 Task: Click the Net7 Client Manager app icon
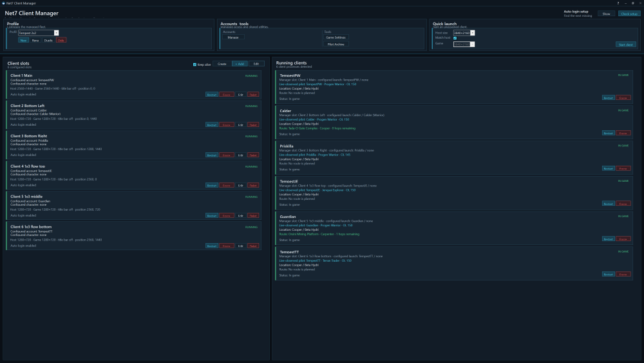(3, 3)
